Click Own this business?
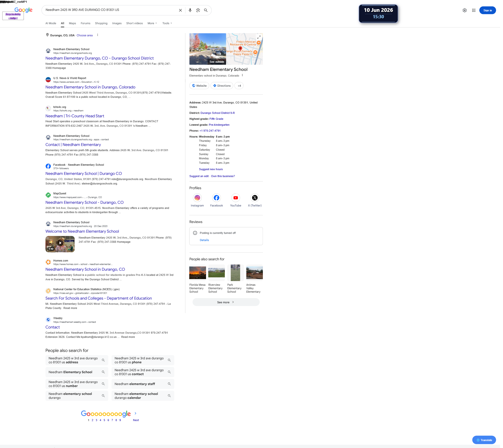503x448 pixels. click(223, 176)
